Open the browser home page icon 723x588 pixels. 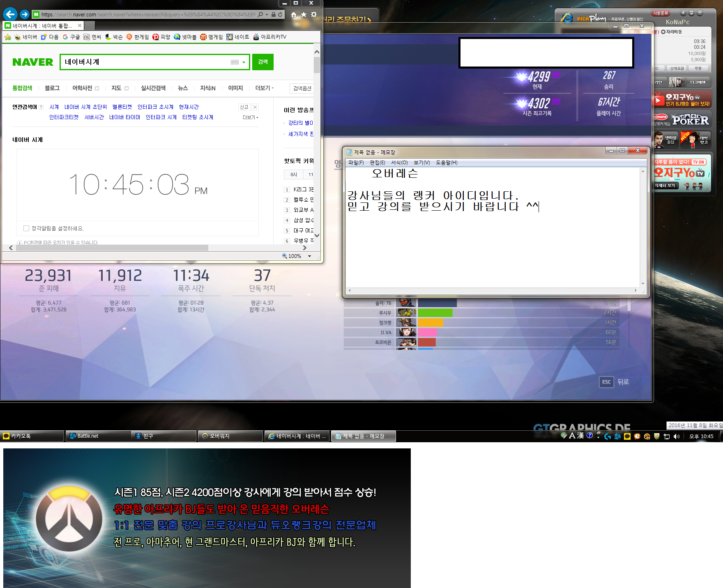[x=294, y=15]
